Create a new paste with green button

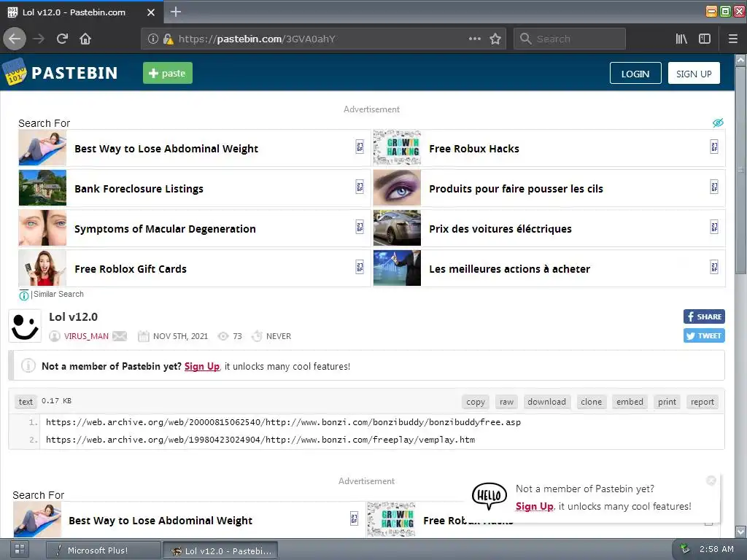point(168,73)
